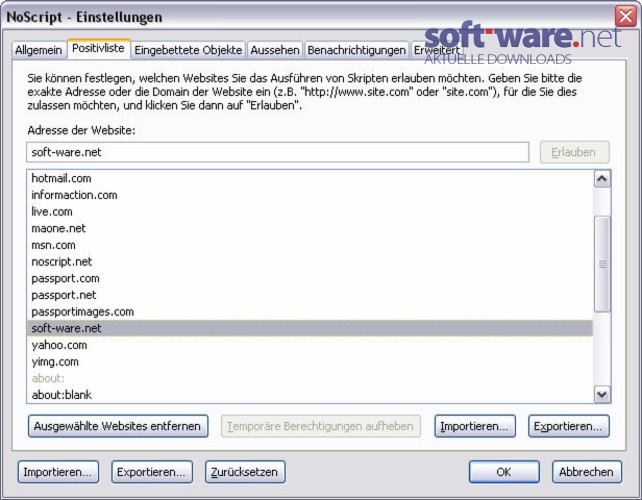Select the greyed about: entry
Image resolution: width=642 pixels, height=500 pixels.
310,378
